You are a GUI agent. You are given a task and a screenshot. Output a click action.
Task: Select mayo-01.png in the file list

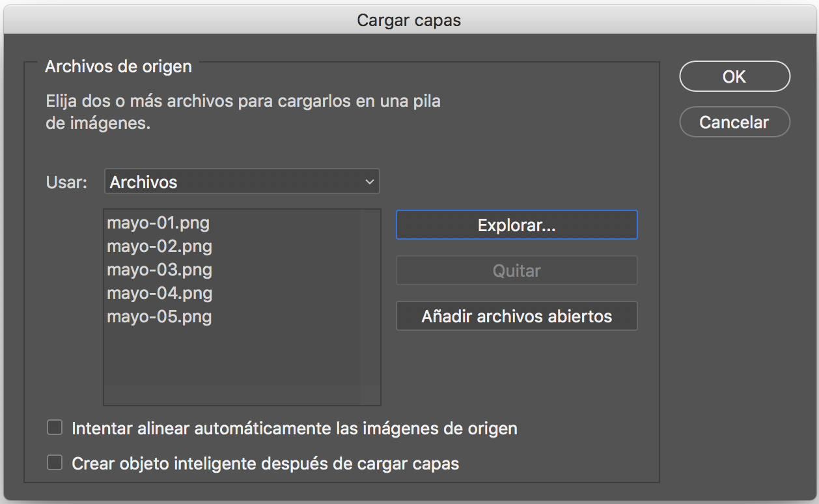tap(158, 223)
